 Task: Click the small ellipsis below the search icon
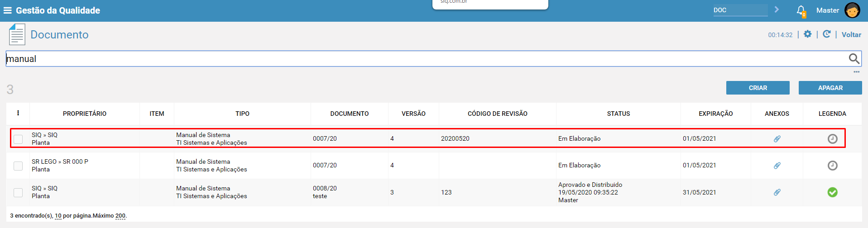(x=856, y=72)
